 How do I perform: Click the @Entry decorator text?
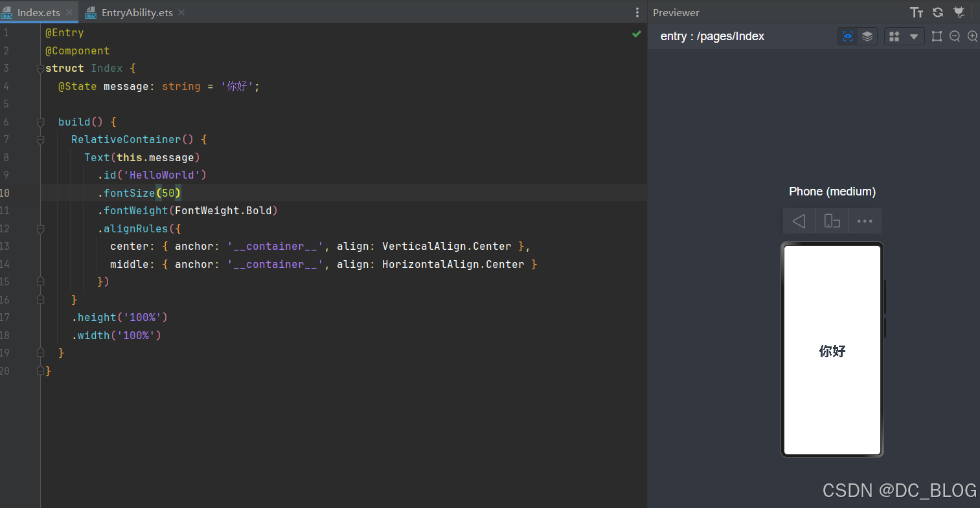pos(65,33)
